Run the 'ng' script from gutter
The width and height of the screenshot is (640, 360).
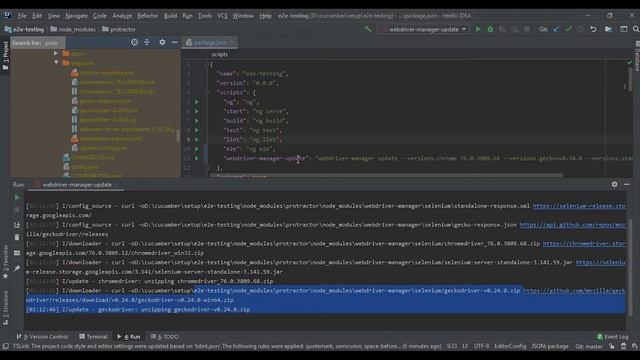(x=197, y=102)
